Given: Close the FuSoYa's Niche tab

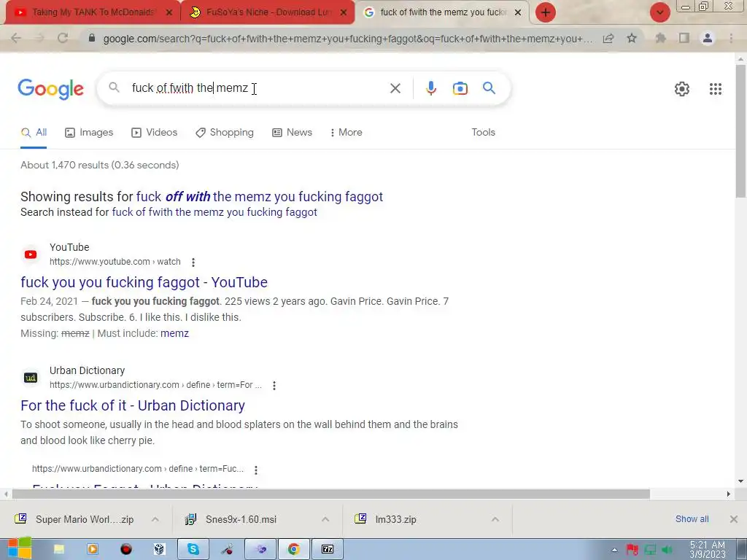Looking at the screenshot, I should click(344, 13).
